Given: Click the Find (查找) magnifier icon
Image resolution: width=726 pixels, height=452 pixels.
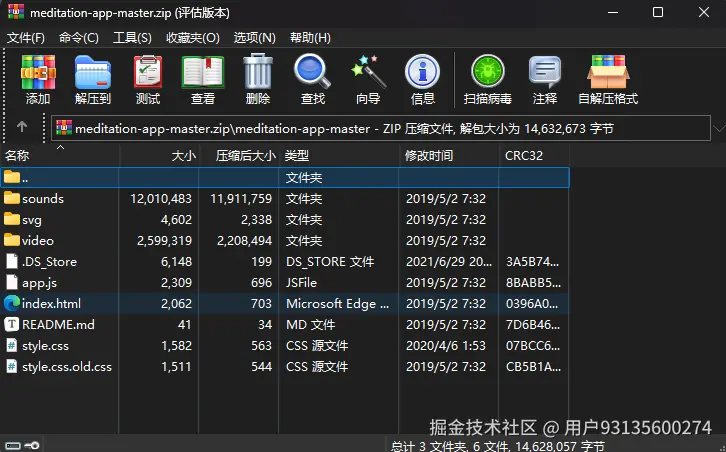Looking at the screenshot, I should coord(313,71).
